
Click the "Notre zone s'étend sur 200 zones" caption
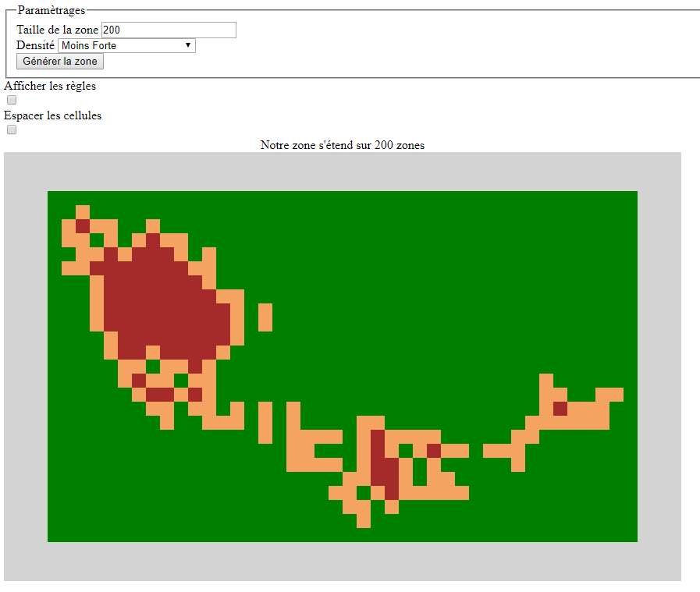click(342, 145)
